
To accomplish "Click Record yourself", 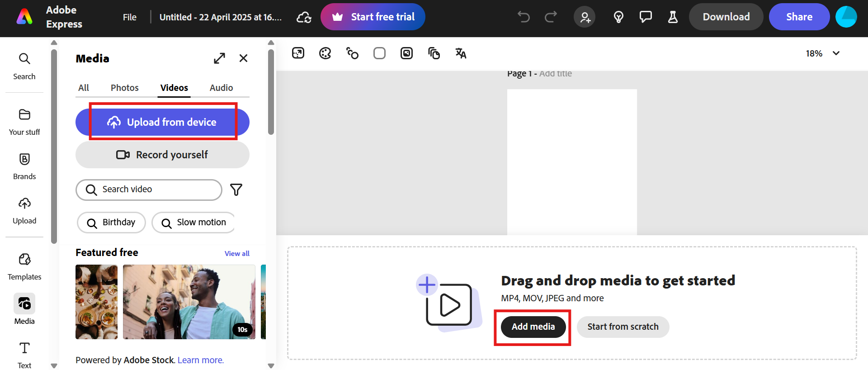I will tap(162, 155).
